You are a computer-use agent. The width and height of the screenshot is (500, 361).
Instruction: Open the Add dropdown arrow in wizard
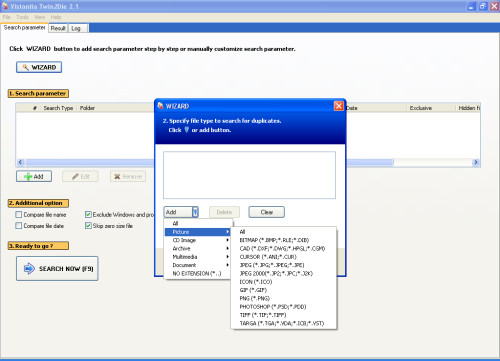(x=195, y=212)
